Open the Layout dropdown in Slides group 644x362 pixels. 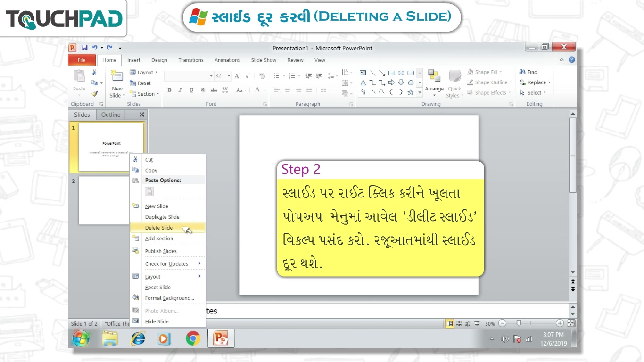(x=144, y=73)
